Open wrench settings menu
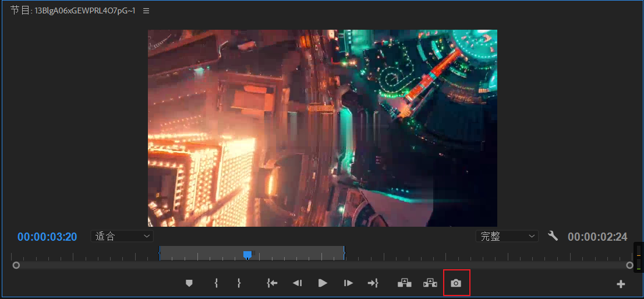This screenshot has width=644, height=299. point(553,235)
